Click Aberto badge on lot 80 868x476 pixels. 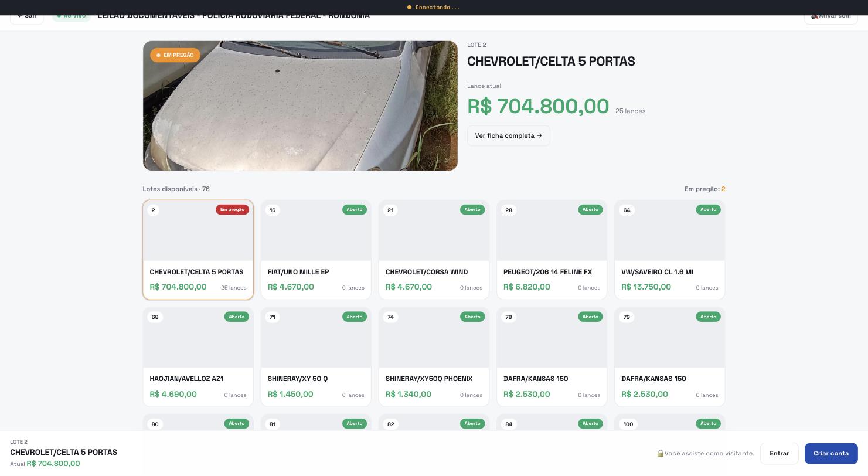[237, 423]
